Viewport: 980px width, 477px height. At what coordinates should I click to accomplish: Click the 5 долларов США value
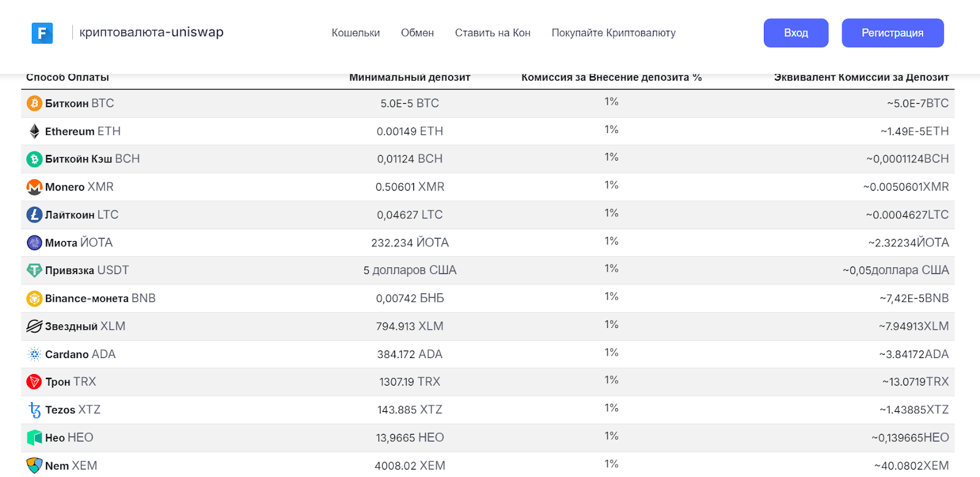[410, 270]
